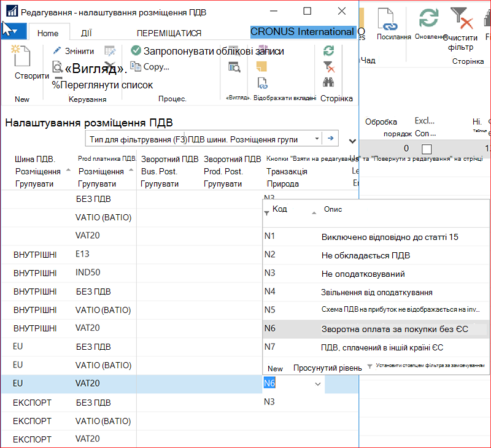Click the New button in lookup list
The height and width of the screenshot is (448, 491).
coord(275,368)
